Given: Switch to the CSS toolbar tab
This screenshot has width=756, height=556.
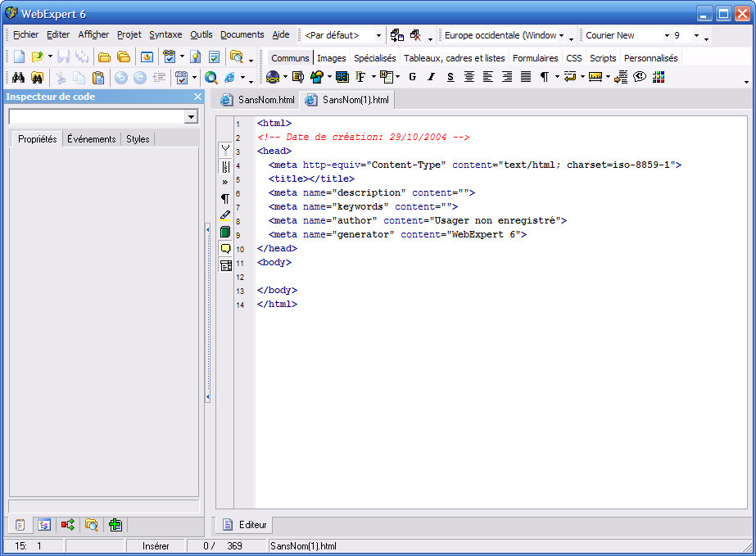Looking at the screenshot, I should click(x=573, y=58).
